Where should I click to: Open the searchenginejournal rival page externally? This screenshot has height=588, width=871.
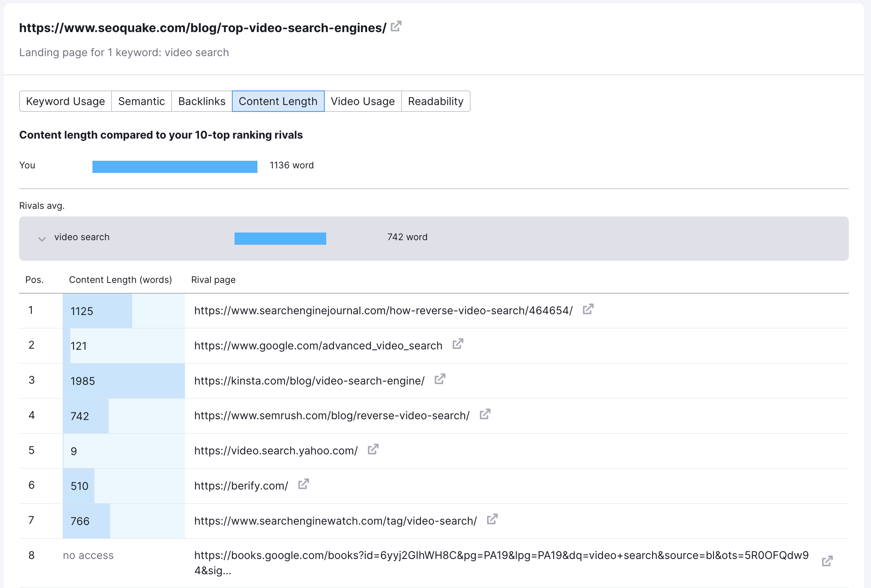pyautogui.click(x=588, y=309)
